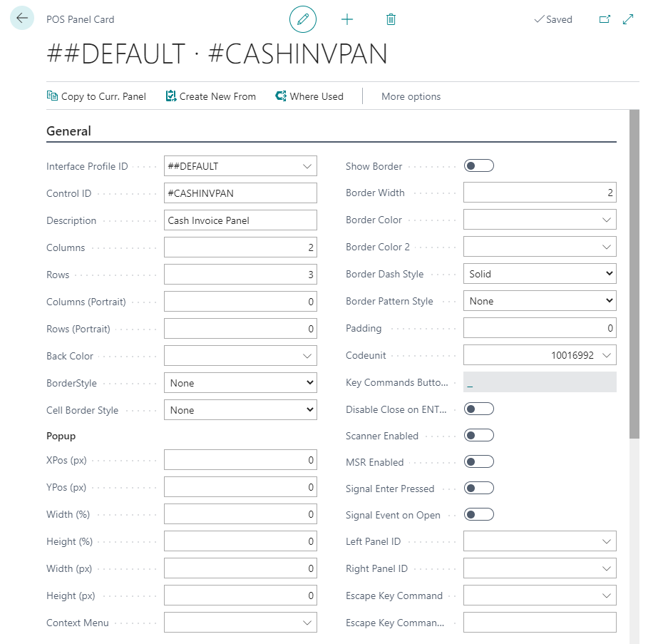
Task: Click More options menu
Action: point(411,96)
